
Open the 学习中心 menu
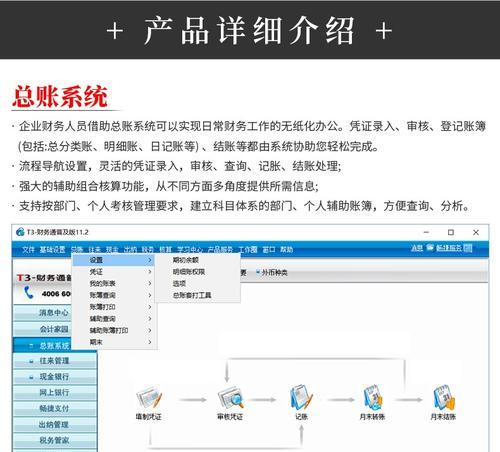coord(189,249)
